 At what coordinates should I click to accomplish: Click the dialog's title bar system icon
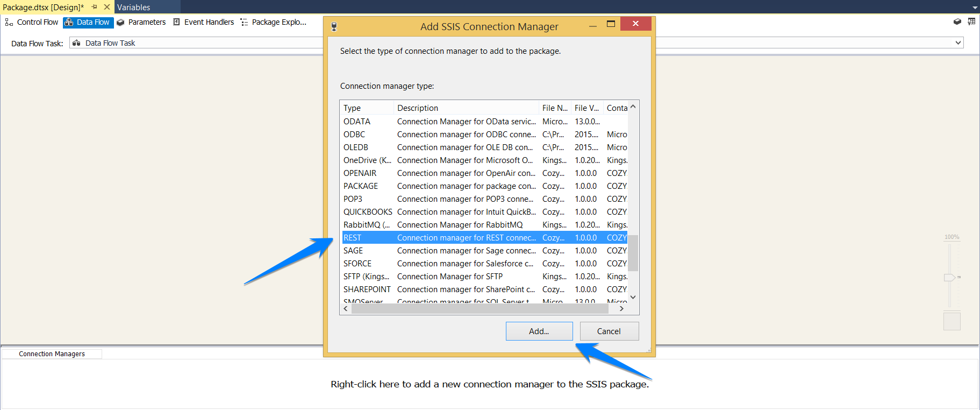(x=334, y=26)
